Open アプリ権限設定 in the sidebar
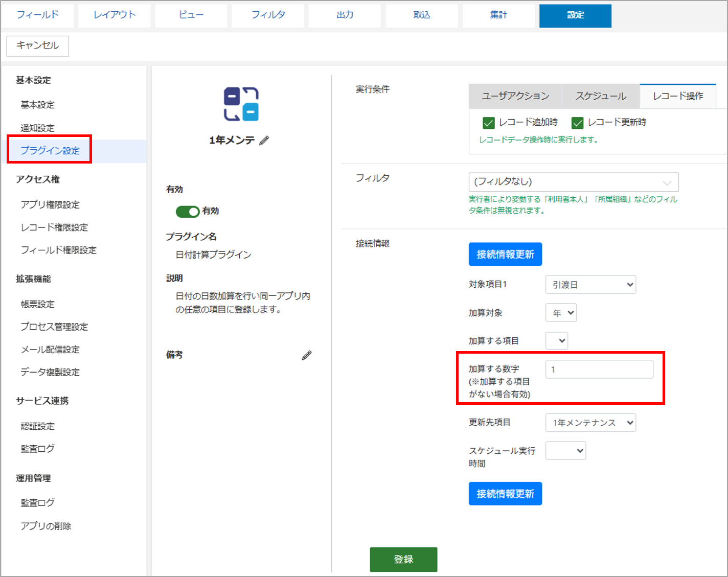 pos(50,204)
